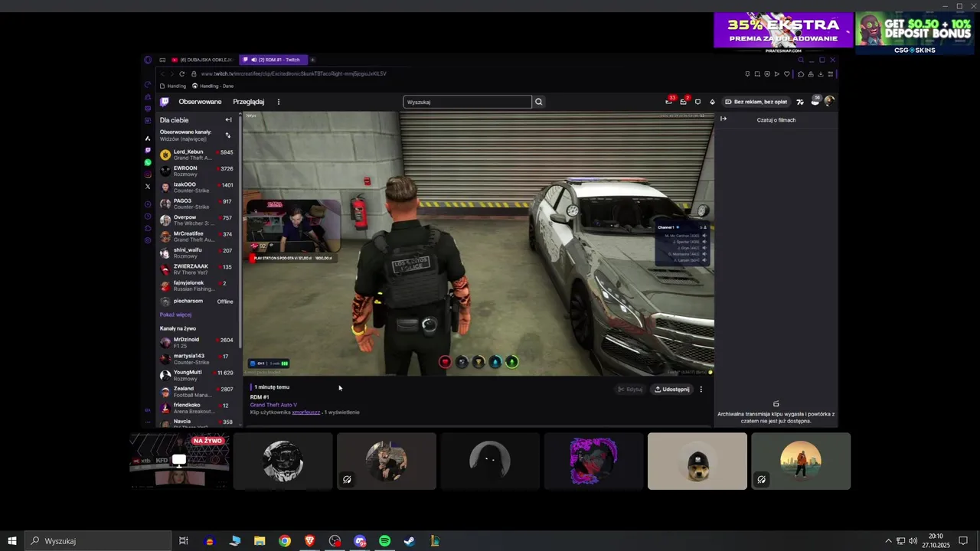
Task: Open clip options three-dot menu beside Udostępnij
Action: pos(701,390)
